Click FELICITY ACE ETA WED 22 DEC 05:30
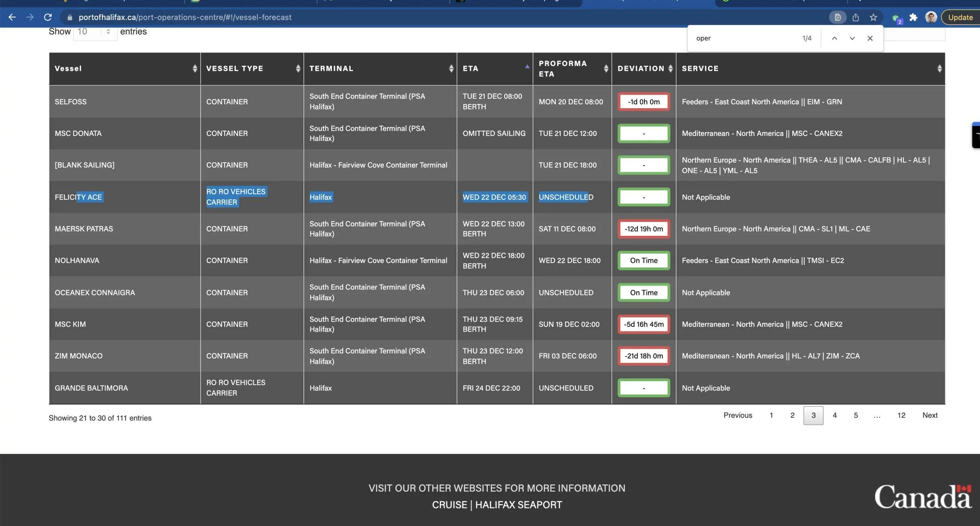 coord(494,197)
